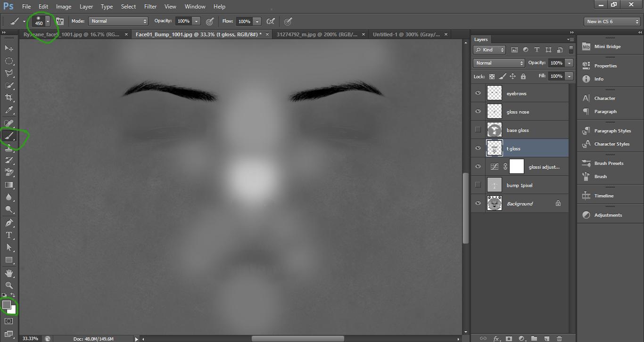Hide the gloss nose layer

click(x=478, y=112)
